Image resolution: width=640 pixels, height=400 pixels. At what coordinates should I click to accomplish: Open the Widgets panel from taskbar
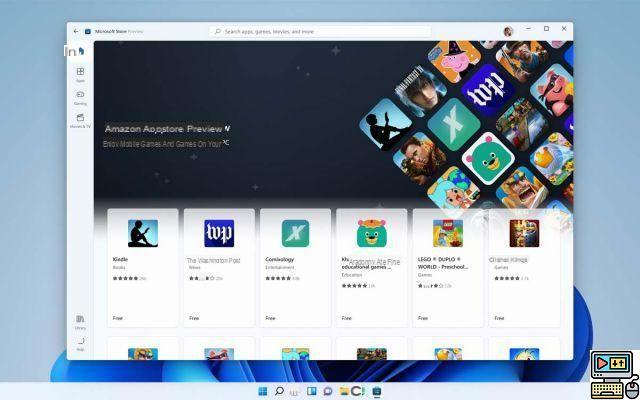click(x=312, y=391)
